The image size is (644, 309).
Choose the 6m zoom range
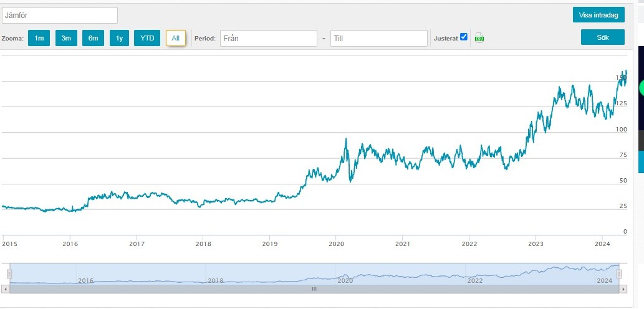click(x=94, y=38)
